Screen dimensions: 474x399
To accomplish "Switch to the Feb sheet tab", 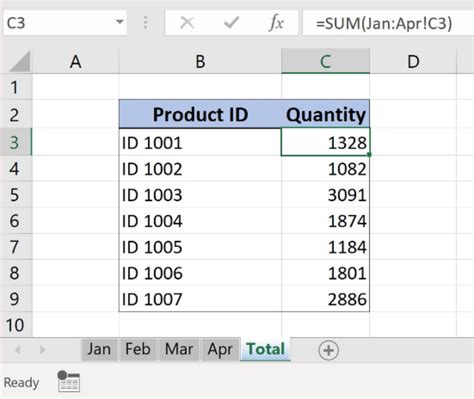I will click(138, 349).
